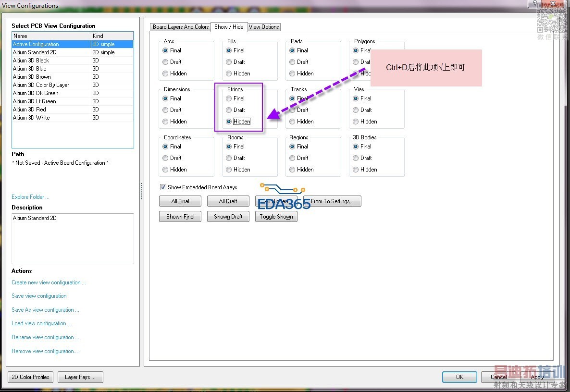Open the View Options tab

tap(264, 27)
